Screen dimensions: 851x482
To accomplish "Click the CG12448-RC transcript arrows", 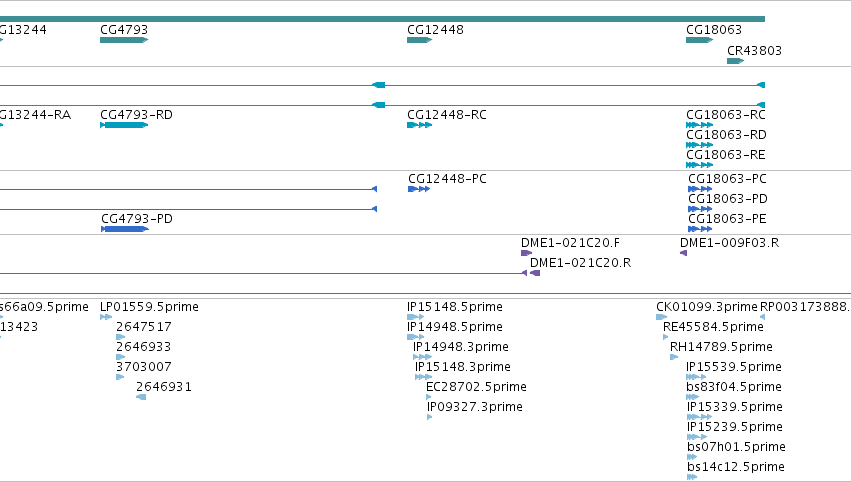I will pos(420,125).
